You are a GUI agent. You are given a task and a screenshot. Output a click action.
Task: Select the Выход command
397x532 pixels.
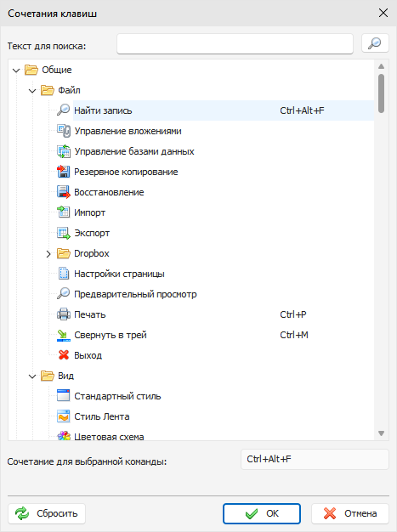pos(88,355)
